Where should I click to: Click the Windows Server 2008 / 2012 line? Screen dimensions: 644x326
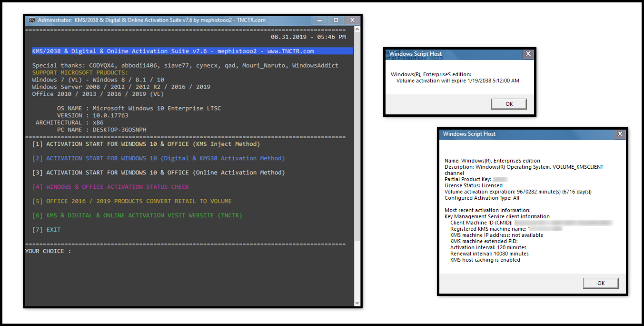click(121, 87)
